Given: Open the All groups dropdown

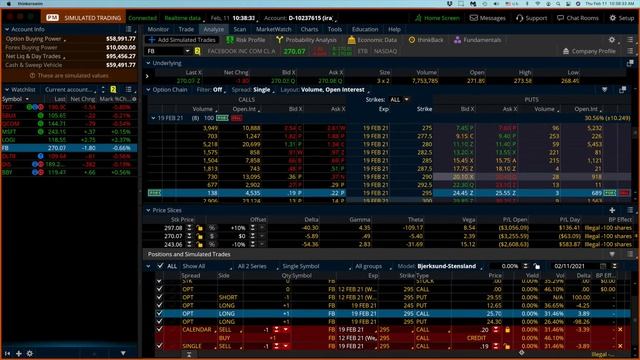Looking at the screenshot, I should click(x=373, y=266).
